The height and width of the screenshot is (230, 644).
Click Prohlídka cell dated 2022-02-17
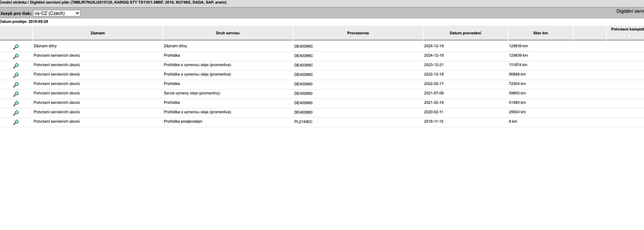[172, 84]
